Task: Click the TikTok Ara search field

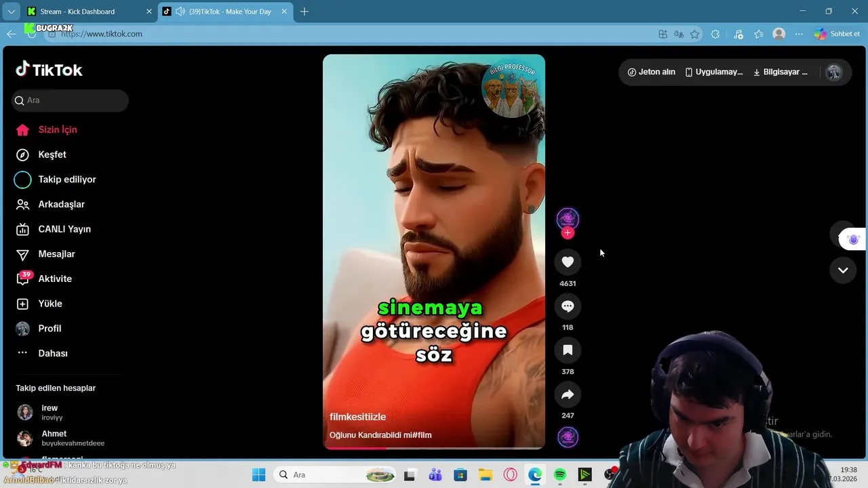Action: pos(71,100)
